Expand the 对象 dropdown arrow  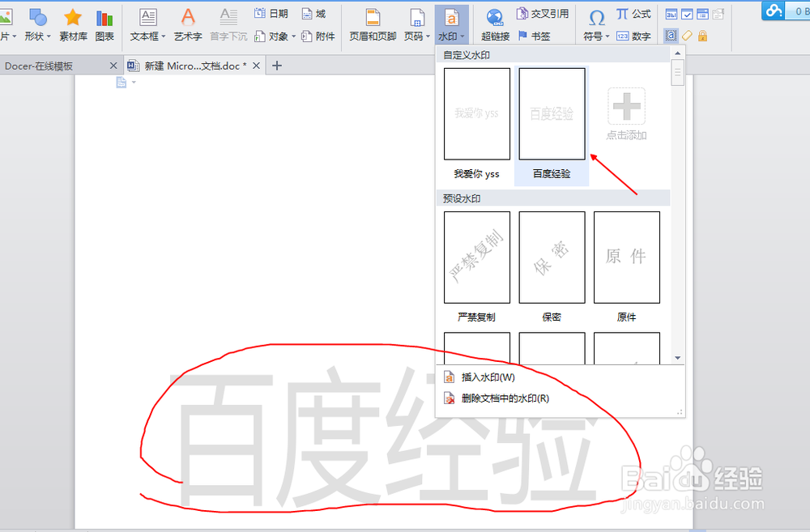(x=293, y=36)
